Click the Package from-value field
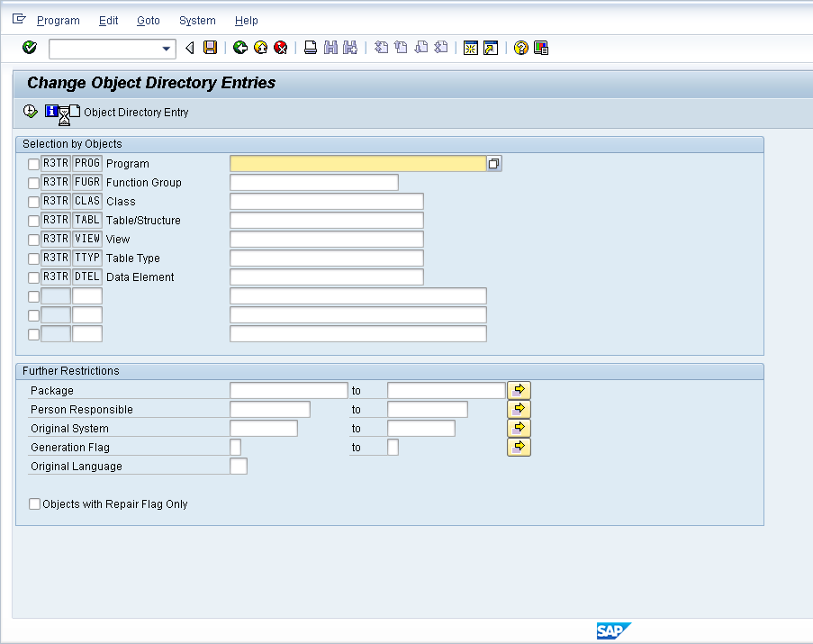This screenshot has height=644, width=813. [x=289, y=390]
